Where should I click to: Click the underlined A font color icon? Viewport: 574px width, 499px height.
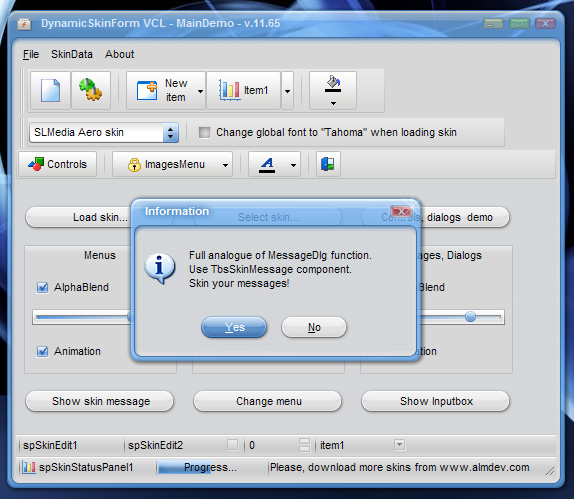(267, 164)
